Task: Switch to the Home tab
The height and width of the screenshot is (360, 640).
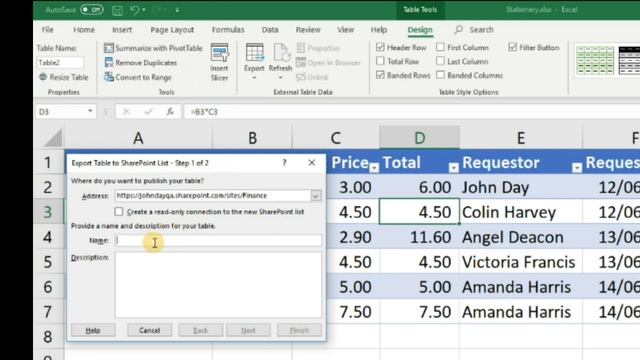Action: coord(84,29)
